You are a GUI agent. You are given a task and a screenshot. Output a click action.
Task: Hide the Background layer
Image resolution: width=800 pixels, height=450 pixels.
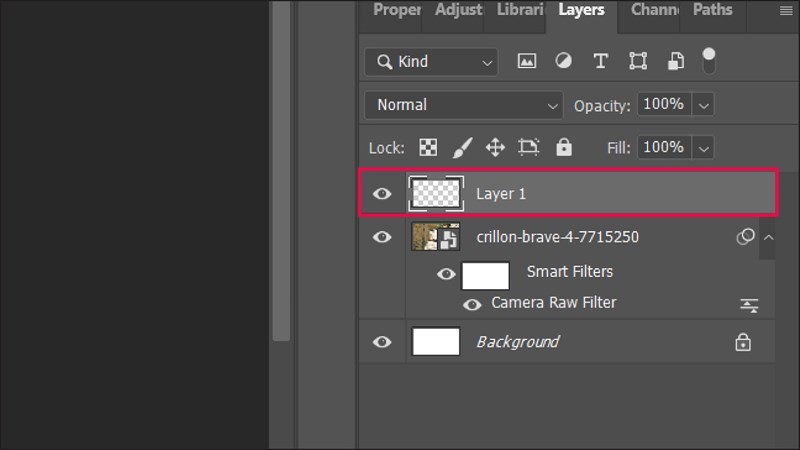(382, 342)
